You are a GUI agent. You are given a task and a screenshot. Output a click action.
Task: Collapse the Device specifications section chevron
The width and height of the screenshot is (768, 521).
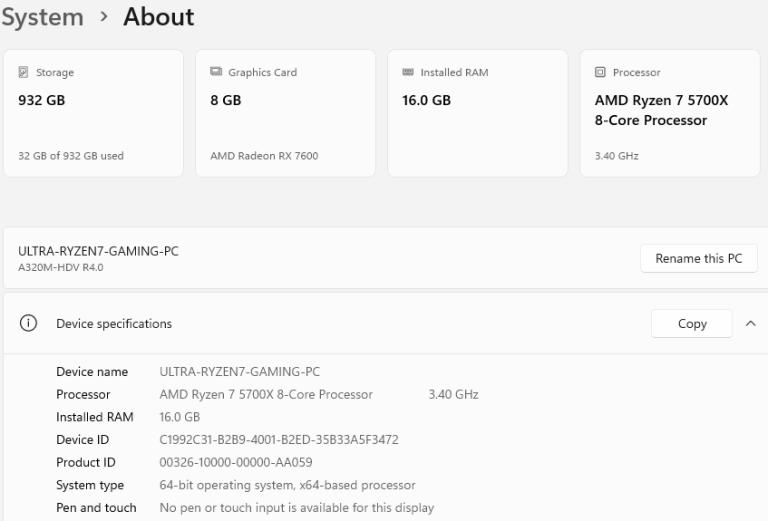(x=750, y=323)
